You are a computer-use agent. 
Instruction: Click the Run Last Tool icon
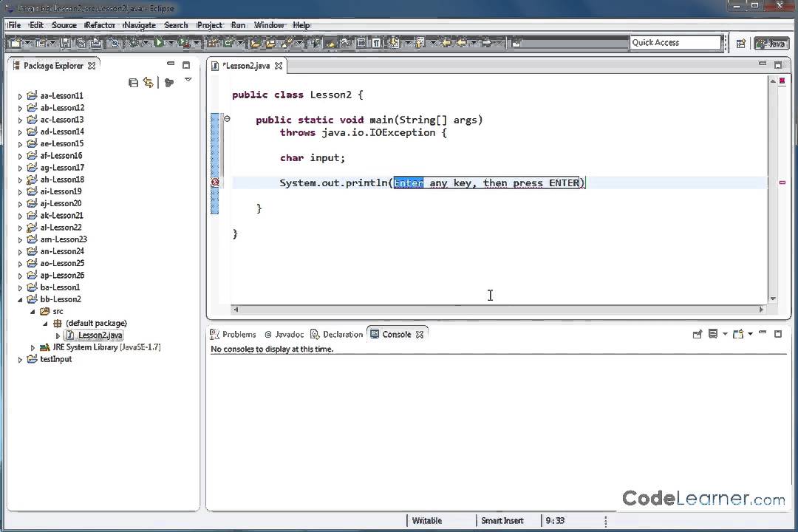pos(184,44)
